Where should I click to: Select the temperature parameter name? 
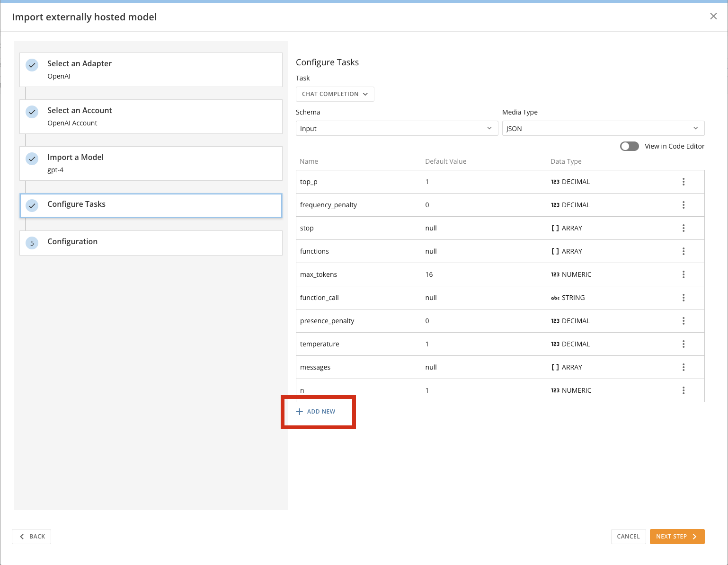(320, 344)
